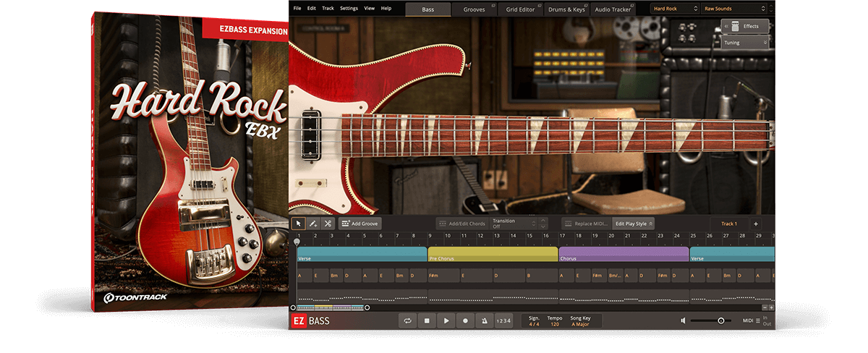Toggle the 1234 count-in button
868x353 pixels.
click(503, 320)
